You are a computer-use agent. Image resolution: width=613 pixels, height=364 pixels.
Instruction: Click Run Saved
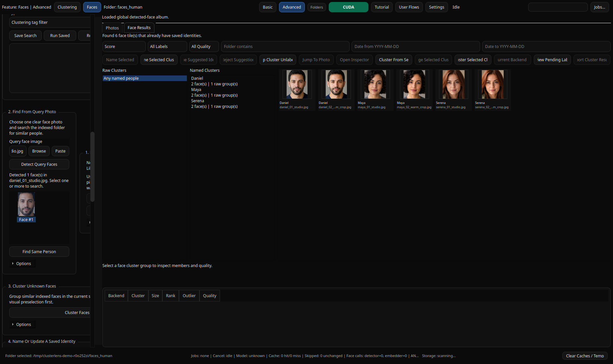(60, 36)
